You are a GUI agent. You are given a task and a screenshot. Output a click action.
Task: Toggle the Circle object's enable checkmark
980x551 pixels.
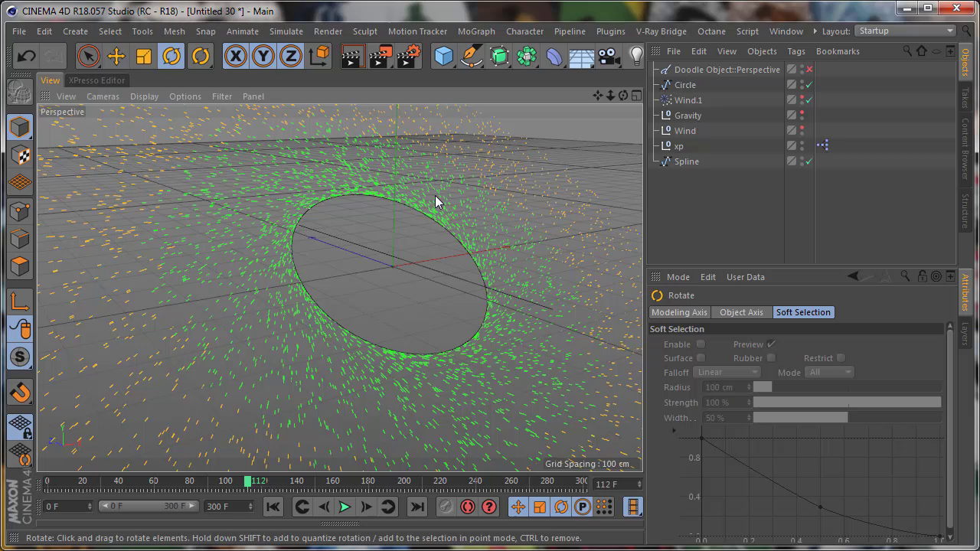(x=809, y=85)
